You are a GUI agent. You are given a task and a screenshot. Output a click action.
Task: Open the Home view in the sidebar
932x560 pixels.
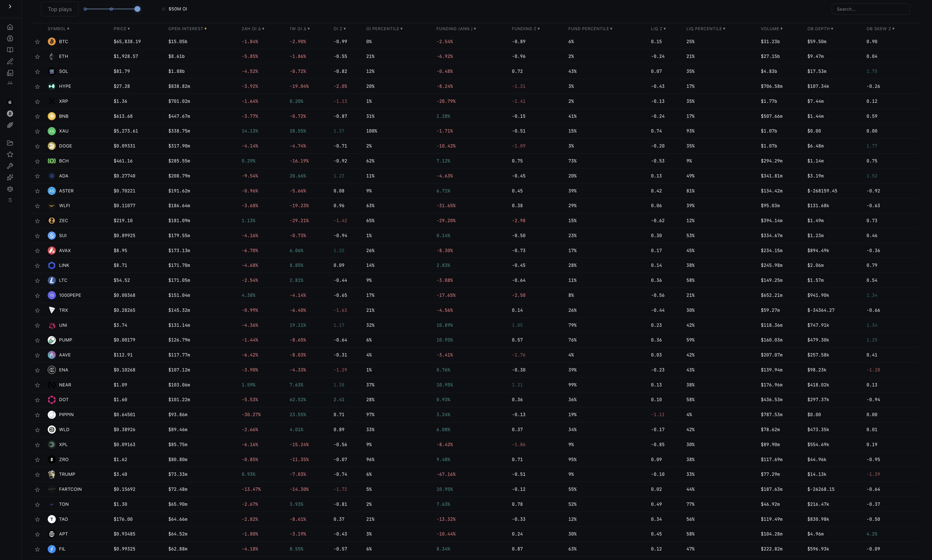[x=10, y=27]
